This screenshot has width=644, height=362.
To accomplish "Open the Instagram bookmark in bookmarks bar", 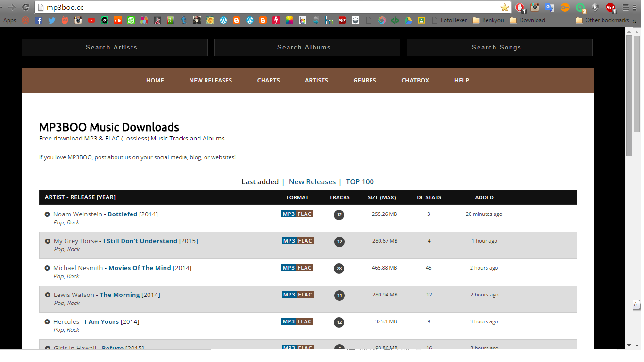I will pos(78,20).
